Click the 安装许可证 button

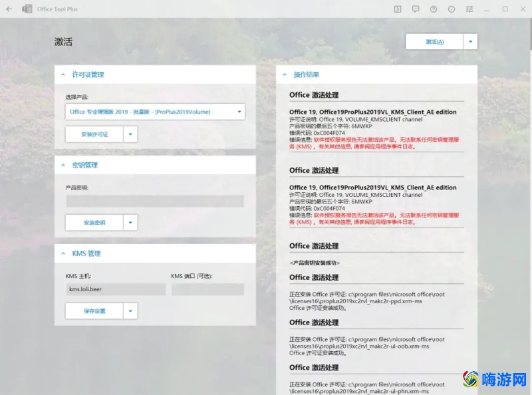[94, 134]
